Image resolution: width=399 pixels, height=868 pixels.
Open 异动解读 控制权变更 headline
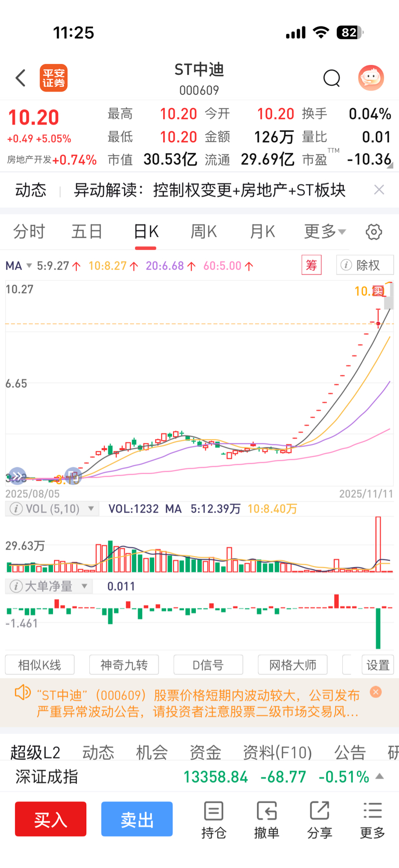coord(209,190)
